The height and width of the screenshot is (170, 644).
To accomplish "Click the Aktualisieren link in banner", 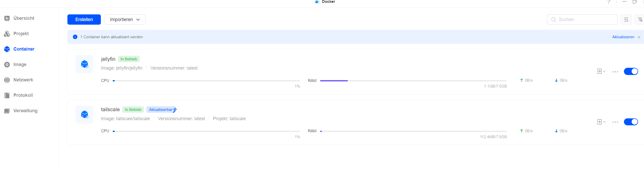I will point(623,37).
